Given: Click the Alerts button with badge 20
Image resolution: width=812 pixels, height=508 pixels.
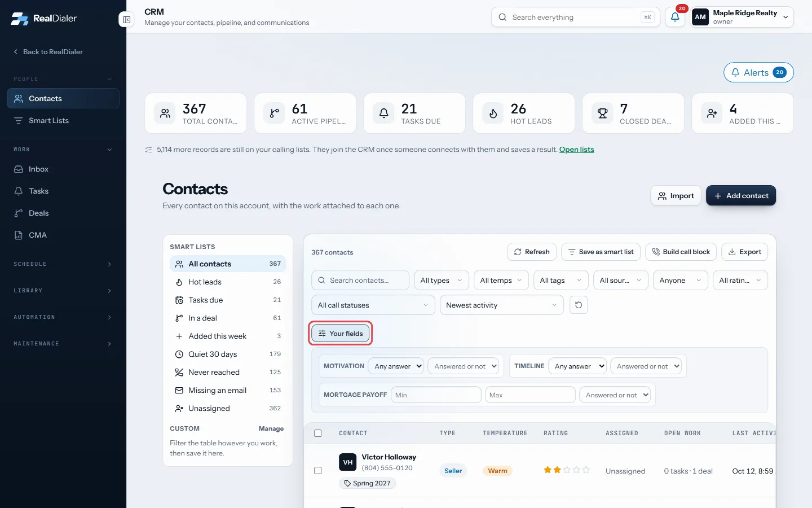Looking at the screenshot, I should 758,72.
